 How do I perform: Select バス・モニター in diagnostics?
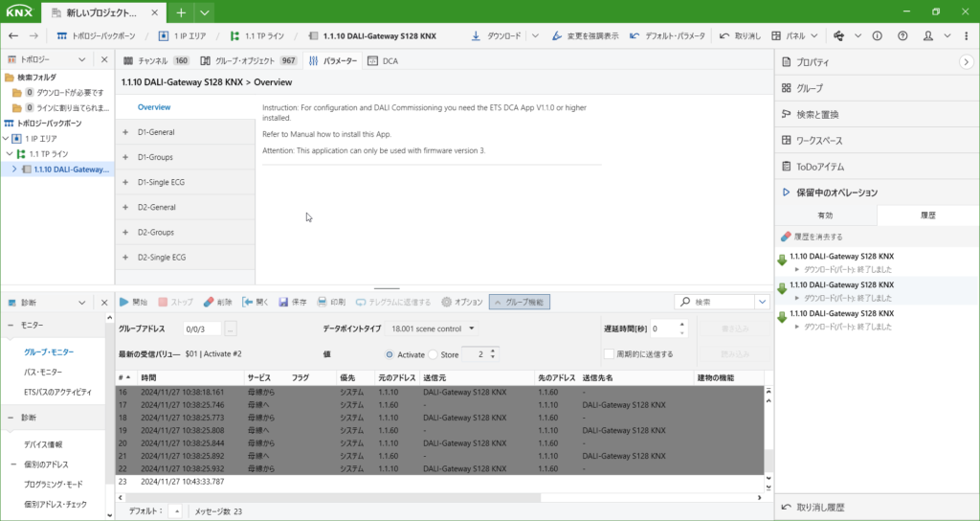pos(42,373)
